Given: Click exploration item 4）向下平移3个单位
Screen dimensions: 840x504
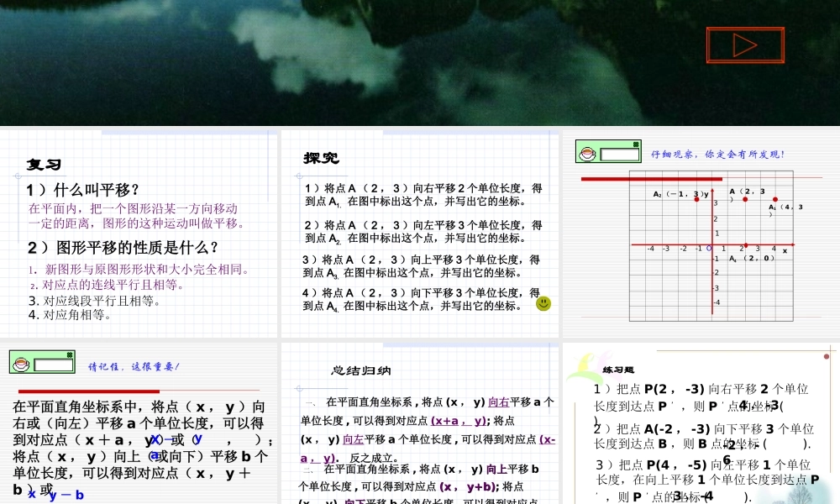Looking at the screenshot, I should (x=421, y=299).
